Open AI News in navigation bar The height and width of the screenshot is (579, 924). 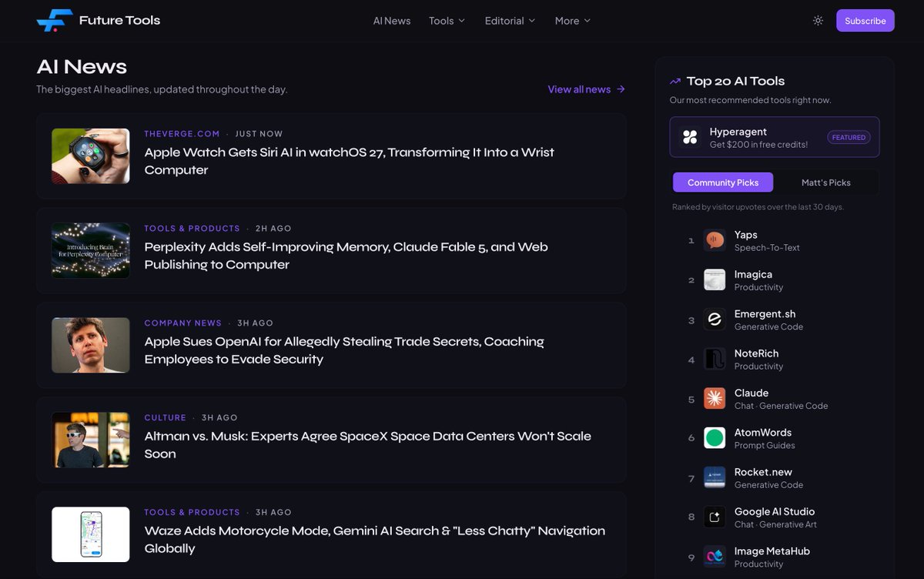pyautogui.click(x=392, y=21)
